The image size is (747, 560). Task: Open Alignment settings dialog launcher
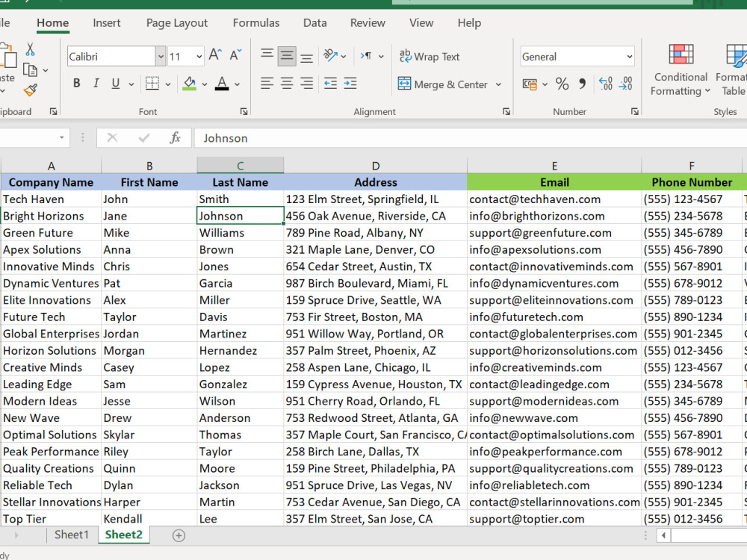pos(506,111)
